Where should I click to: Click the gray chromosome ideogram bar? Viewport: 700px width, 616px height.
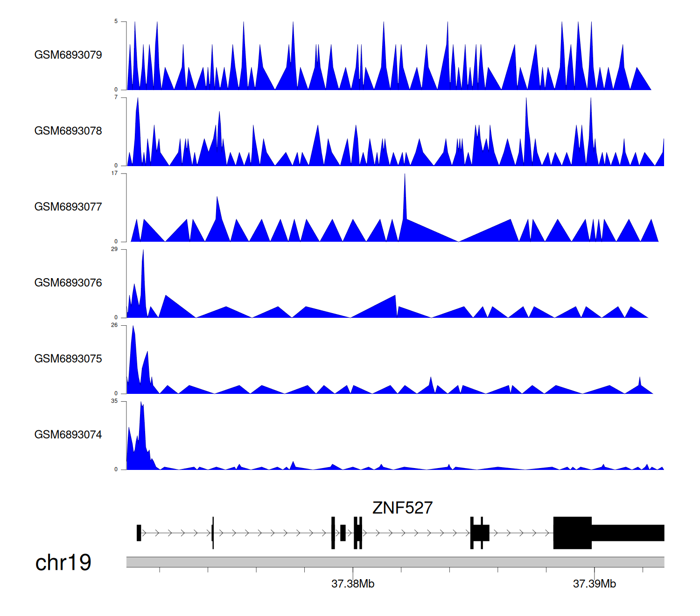pyautogui.click(x=395, y=562)
